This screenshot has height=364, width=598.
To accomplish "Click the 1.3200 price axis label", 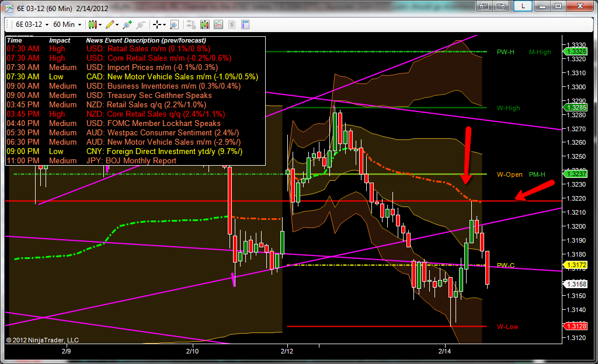I will point(576,226).
